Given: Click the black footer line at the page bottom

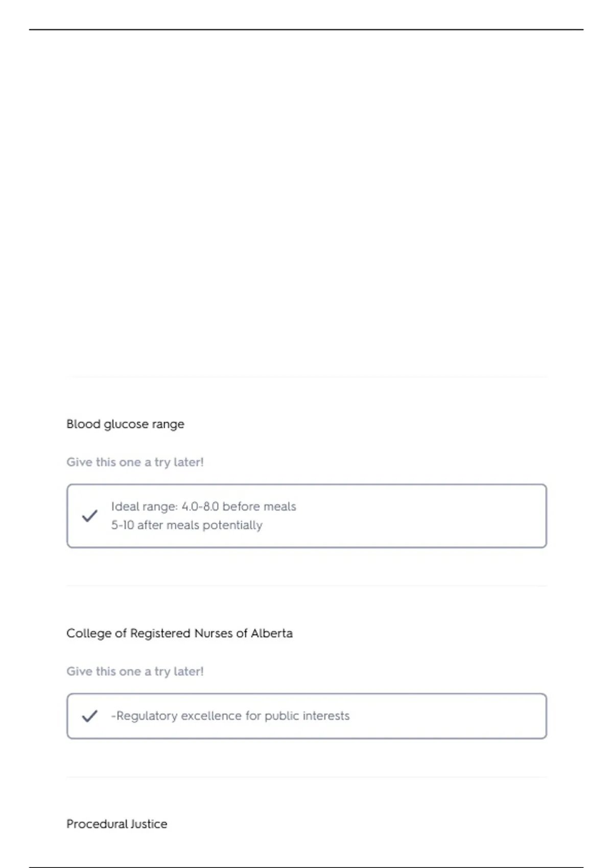Looking at the screenshot, I should click(x=306, y=867).
